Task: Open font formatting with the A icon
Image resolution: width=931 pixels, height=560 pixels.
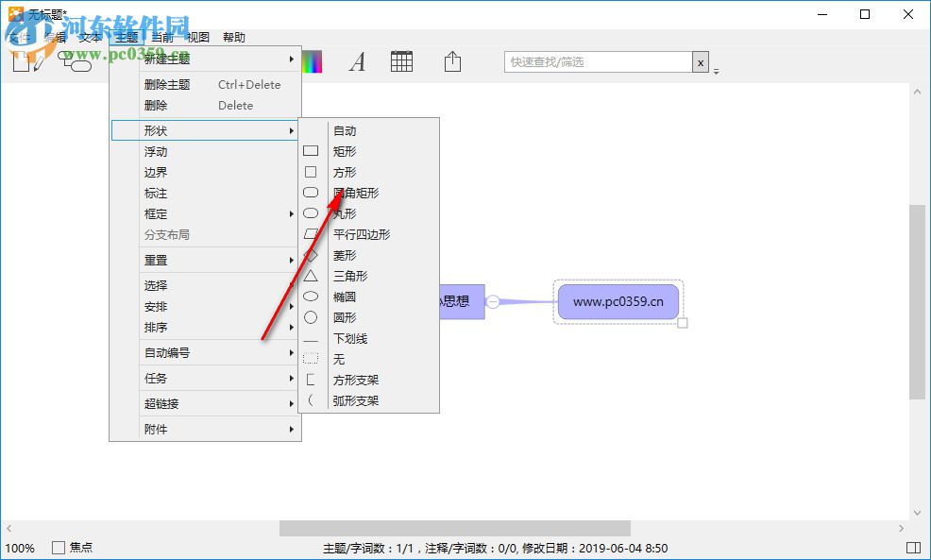Action: pyautogui.click(x=357, y=61)
